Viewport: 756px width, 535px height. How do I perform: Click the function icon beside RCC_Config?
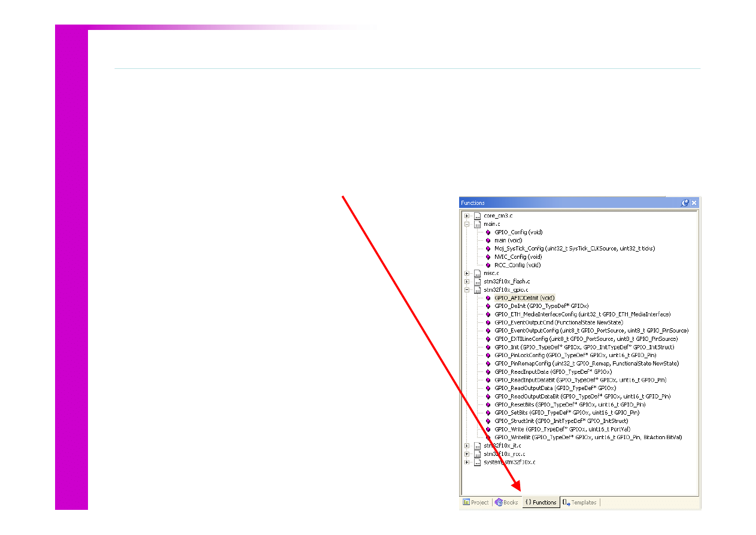pos(488,265)
